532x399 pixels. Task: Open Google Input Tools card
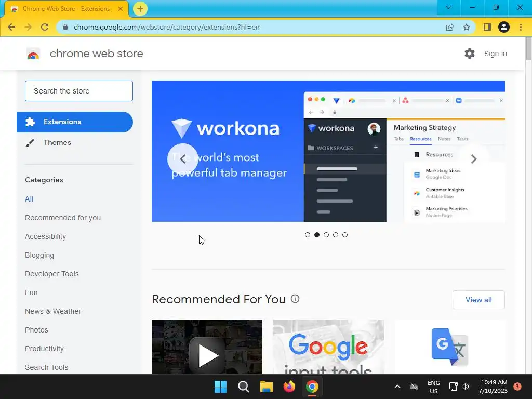(x=328, y=347)
